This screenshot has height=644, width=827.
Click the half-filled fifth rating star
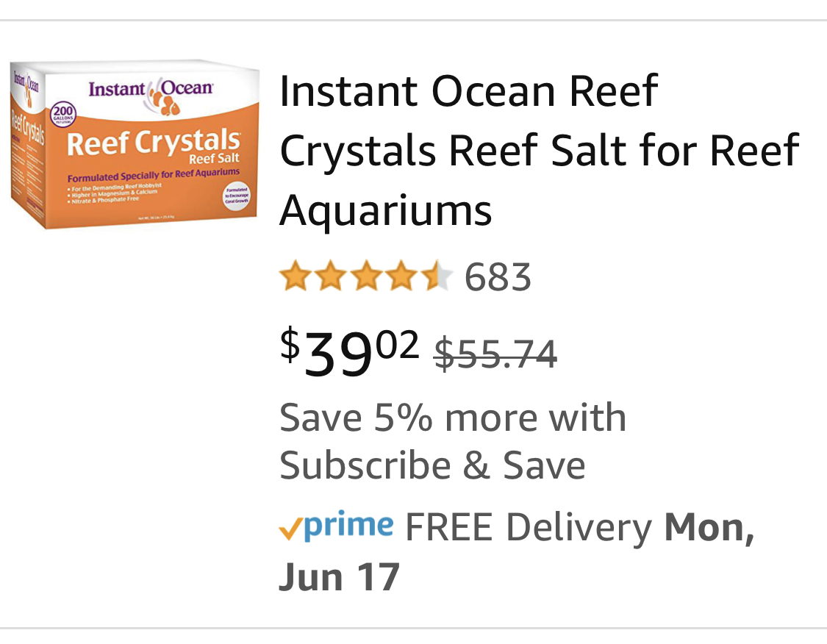point(438,277)
